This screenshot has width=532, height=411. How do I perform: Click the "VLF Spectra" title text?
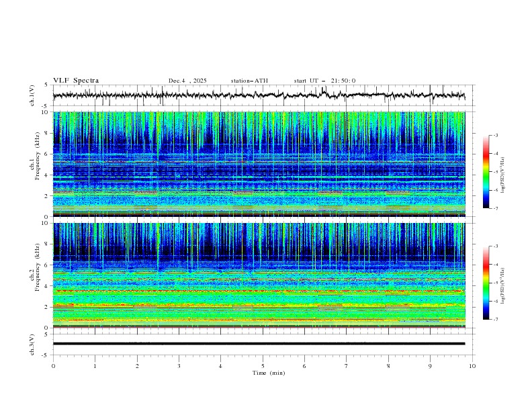pos(76,81)
